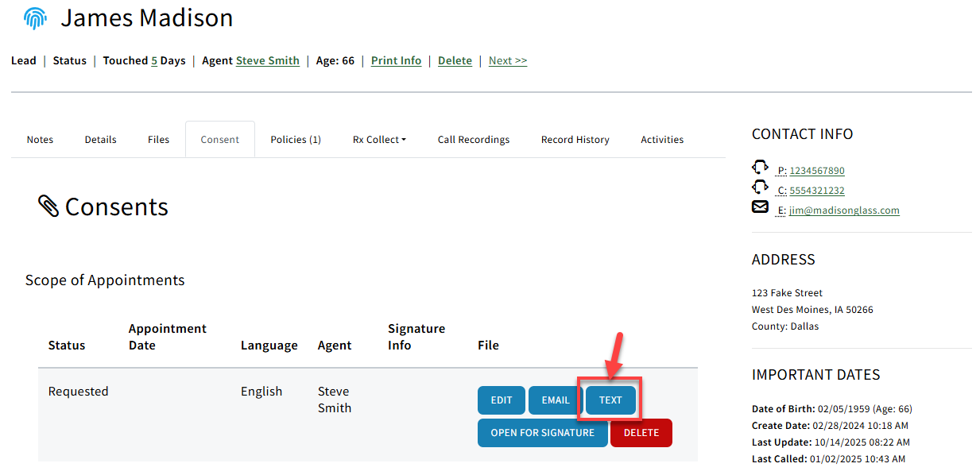Open the Policies (1) tab
Viewport: 980px width, 475px height.
pyautogui.click(x=295, y=139)
